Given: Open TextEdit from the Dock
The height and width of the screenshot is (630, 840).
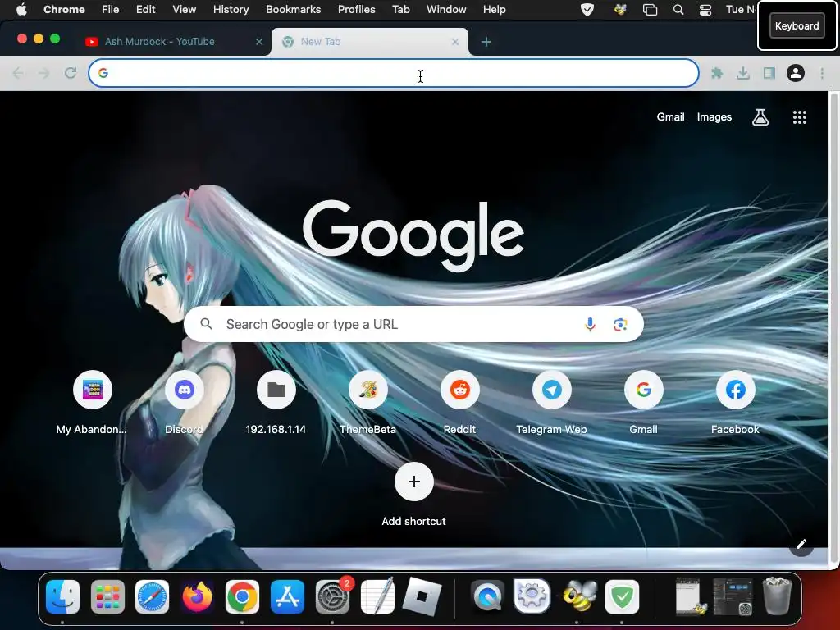Looking at the screenshot, I should 377,596.
